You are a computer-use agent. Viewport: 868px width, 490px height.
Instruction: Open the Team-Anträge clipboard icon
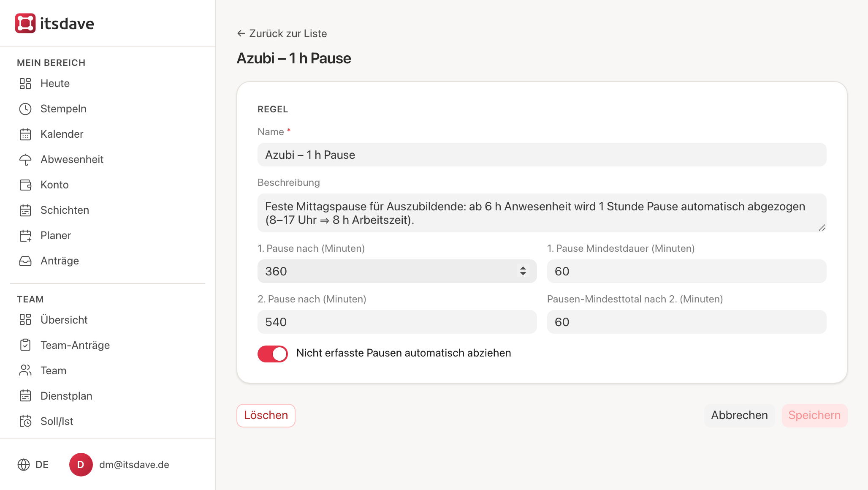(x=25, y=346)
